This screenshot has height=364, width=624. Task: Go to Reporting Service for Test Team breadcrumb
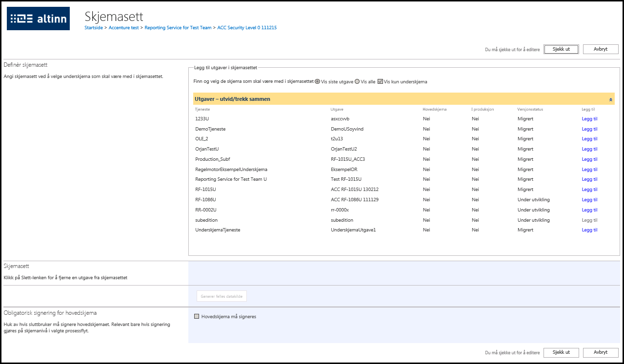pos(178,28)
